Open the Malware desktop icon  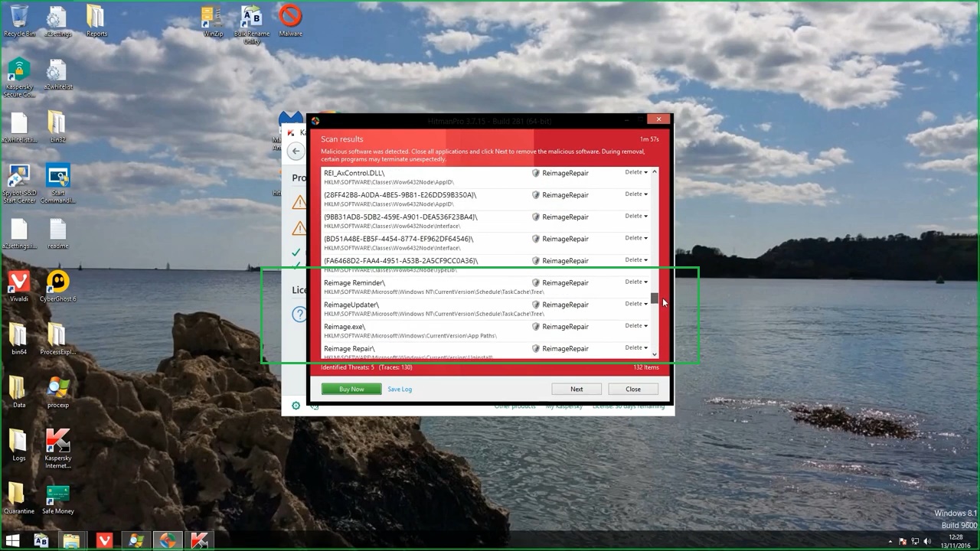coord(290,21)
